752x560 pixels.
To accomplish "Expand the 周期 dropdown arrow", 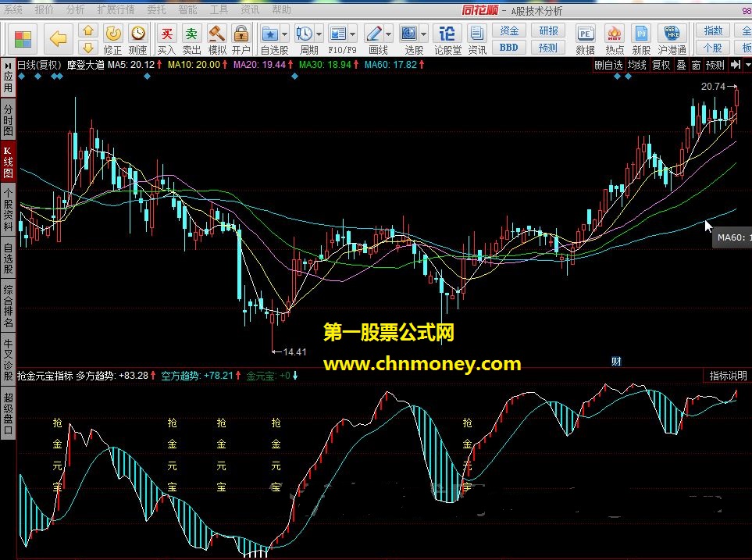I will [319, 34].
